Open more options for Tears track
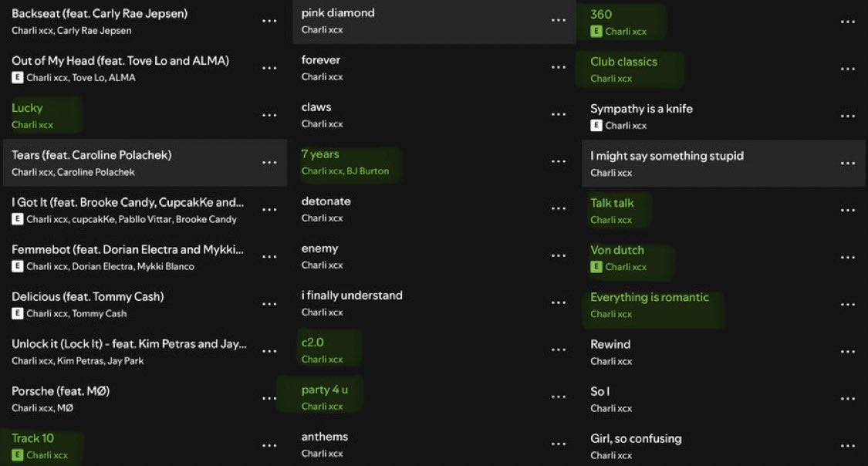 (269, 163)
